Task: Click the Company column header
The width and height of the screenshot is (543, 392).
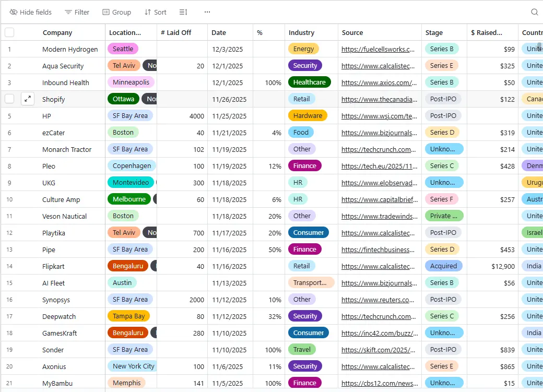Action: click(57, 32)
